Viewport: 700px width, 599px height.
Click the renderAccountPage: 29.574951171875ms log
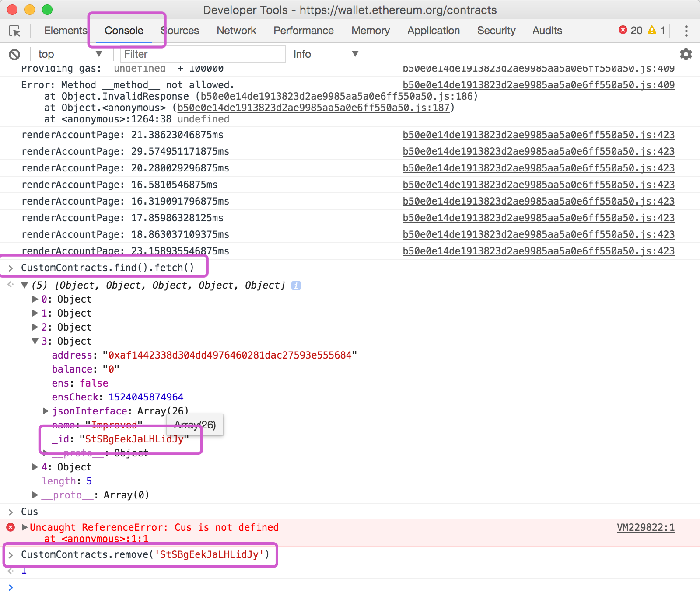(125, 151)
